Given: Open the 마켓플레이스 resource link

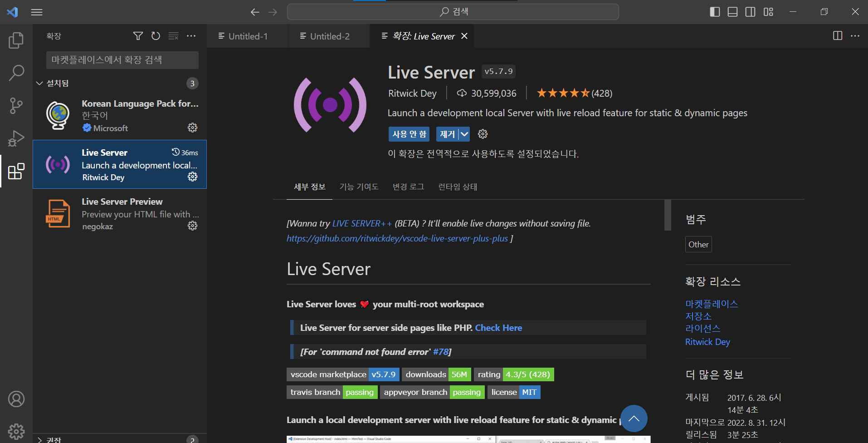Looking at the screenshot, I should point(712,304).
